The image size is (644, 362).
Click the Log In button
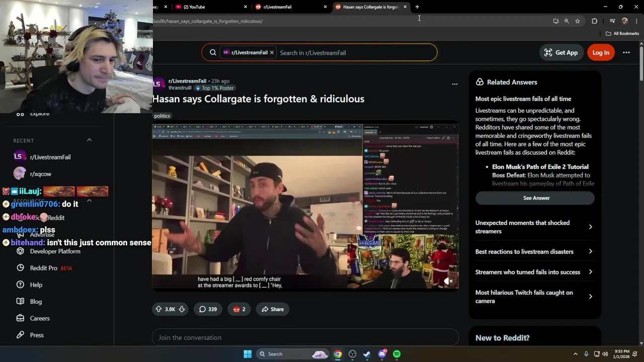tap(601, 52)
